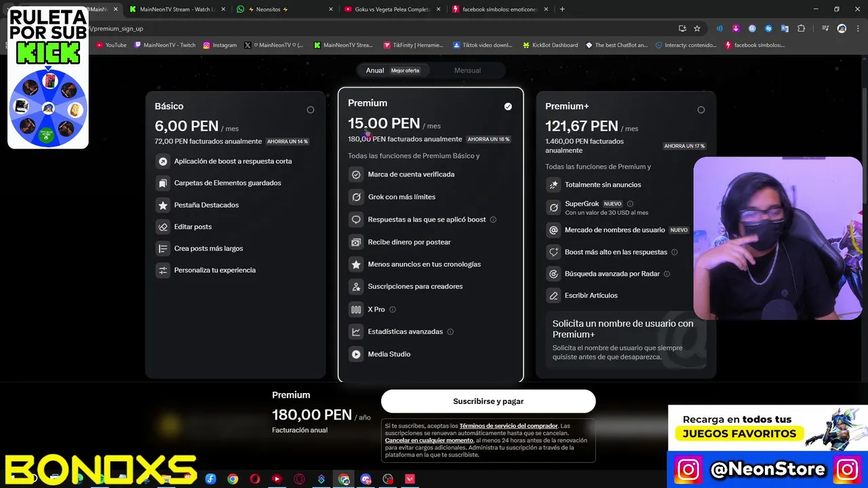Switch billing to Mensual
This screenshot has width=868, height=488.
tap(467, 70)
